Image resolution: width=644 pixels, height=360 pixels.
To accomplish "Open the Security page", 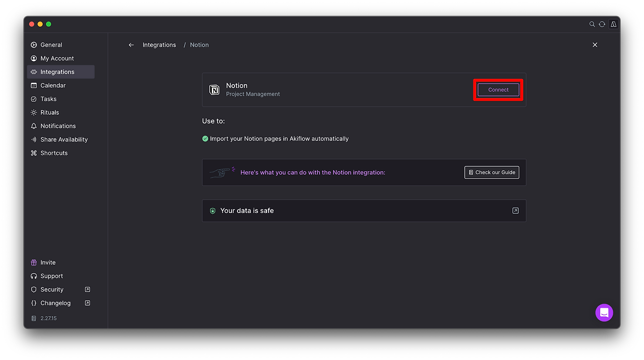I will 61,290.
